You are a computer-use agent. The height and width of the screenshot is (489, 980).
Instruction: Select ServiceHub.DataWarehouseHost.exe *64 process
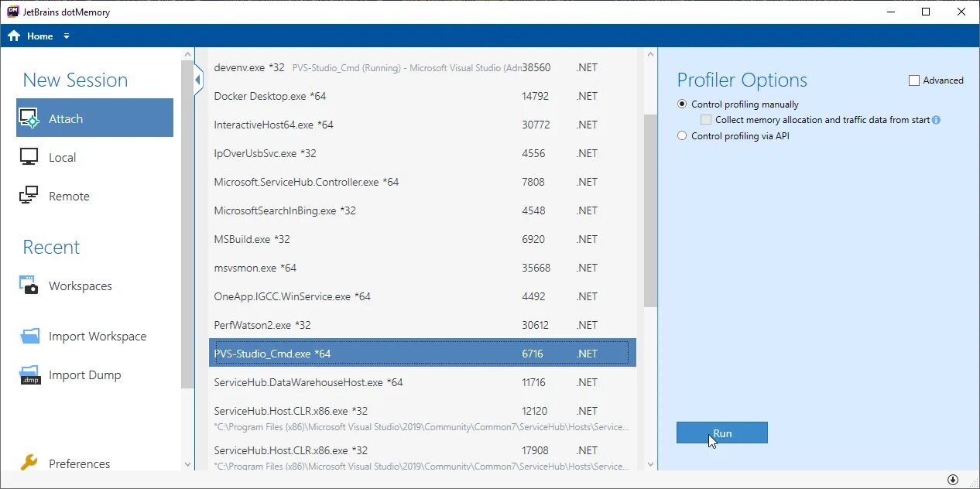point(423,382)
